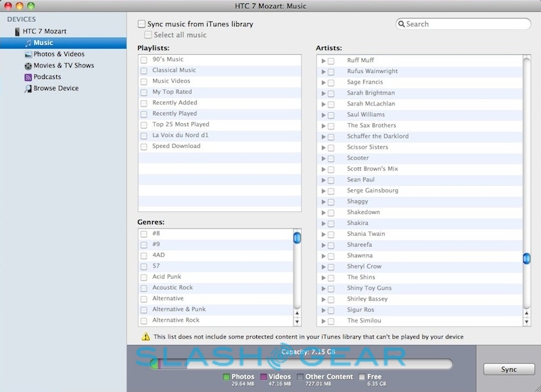Click the Browse Device magnifier icon

(x=28, y=89)
